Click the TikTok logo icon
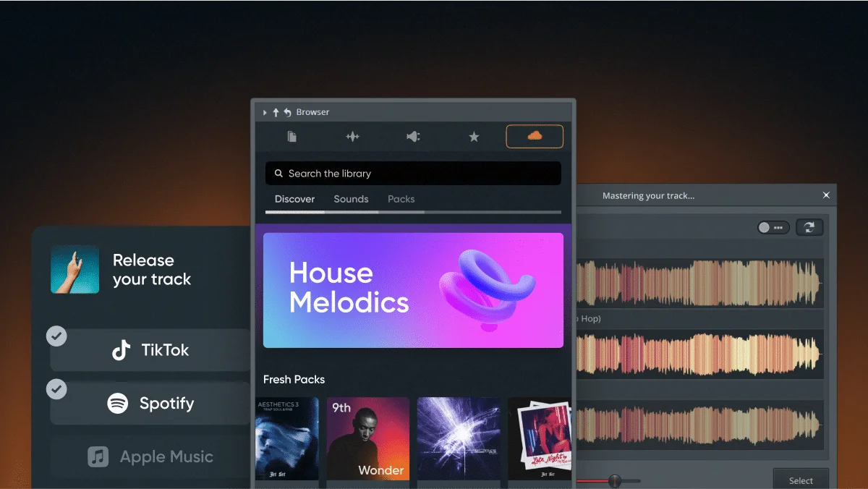 tap(122, 350)
